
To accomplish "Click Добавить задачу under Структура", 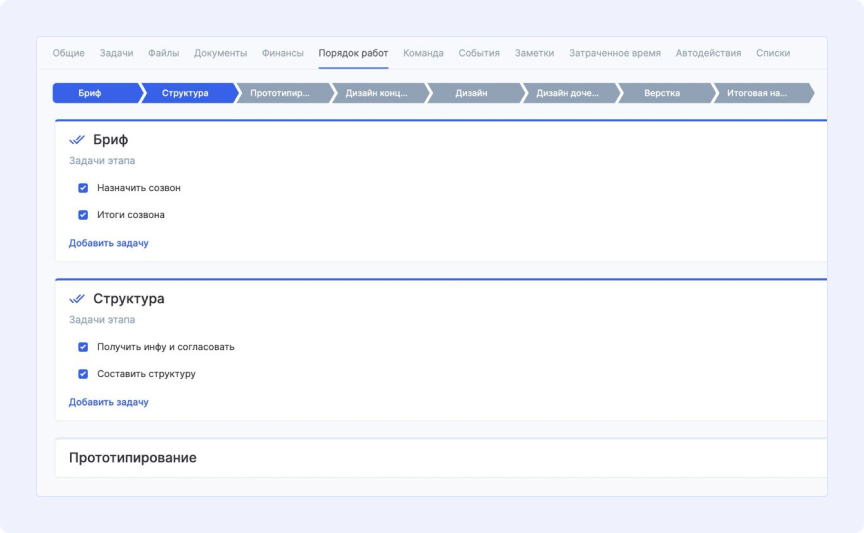I will click(x=108, y=402).
